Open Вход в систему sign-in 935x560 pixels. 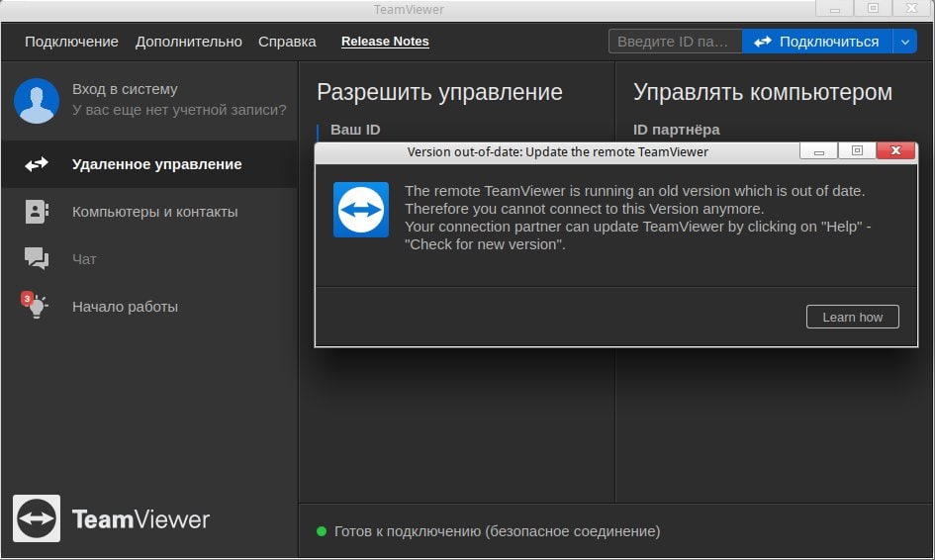coord(125,89)
